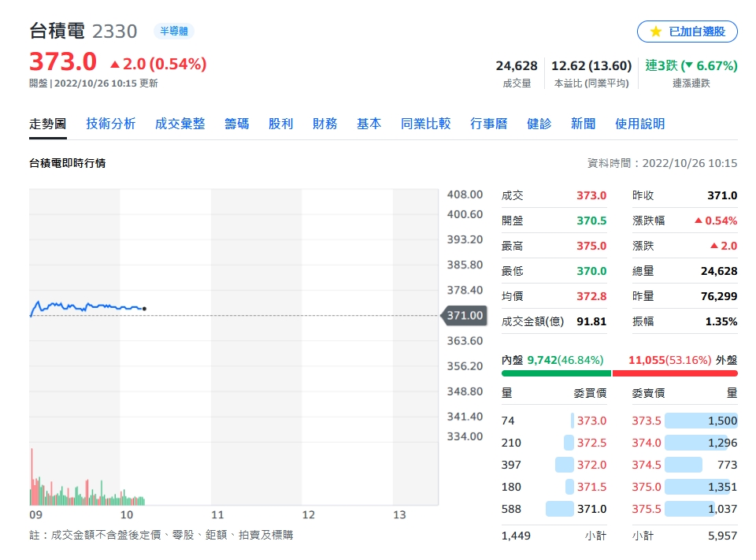Viewport: 756px width, 560px height.
Task: Click the 資料時間 timestamp text
Action: click(x=662, y=164)
